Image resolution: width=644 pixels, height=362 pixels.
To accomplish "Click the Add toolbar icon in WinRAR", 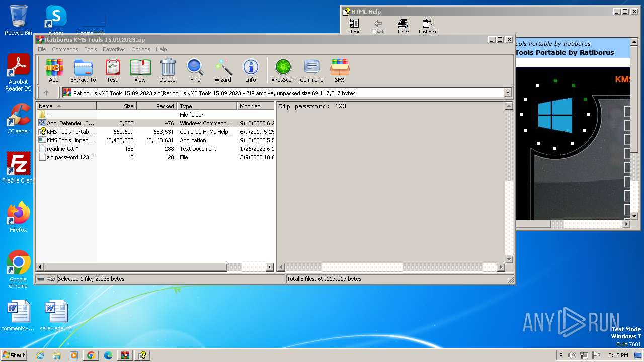I will [54, 70].
